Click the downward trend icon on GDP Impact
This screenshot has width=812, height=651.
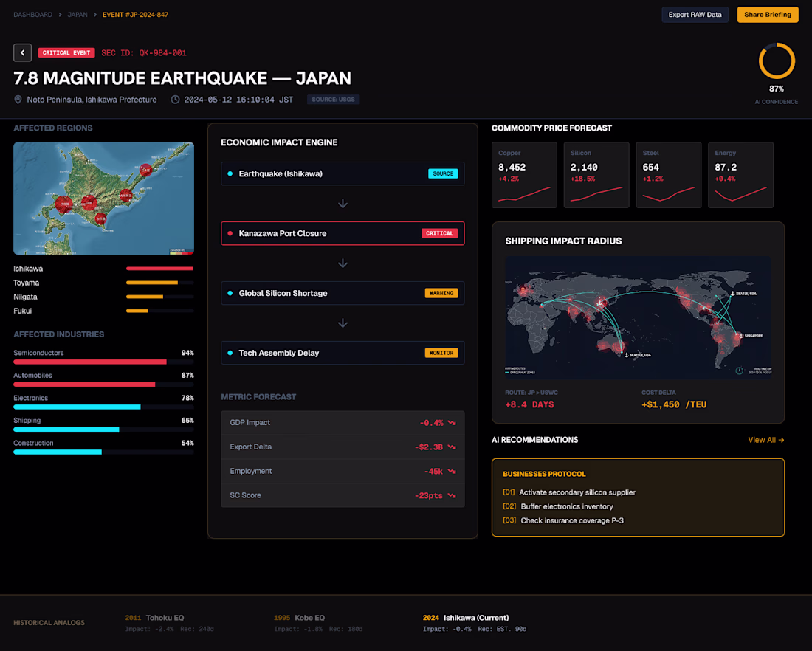[452, 423]
